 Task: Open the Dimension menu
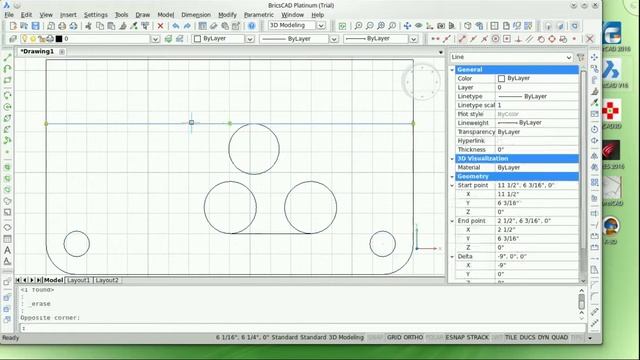[x=196, y=15]
